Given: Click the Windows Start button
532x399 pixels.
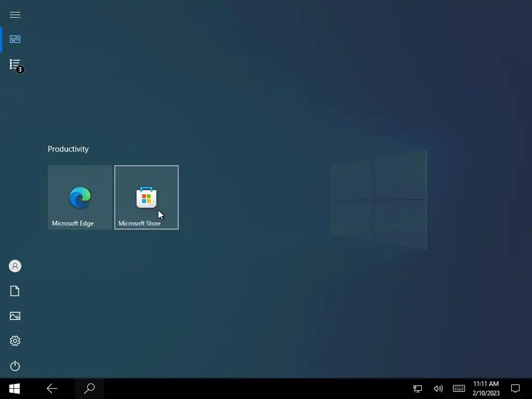Looking at the screenshot, I should 15,389.
